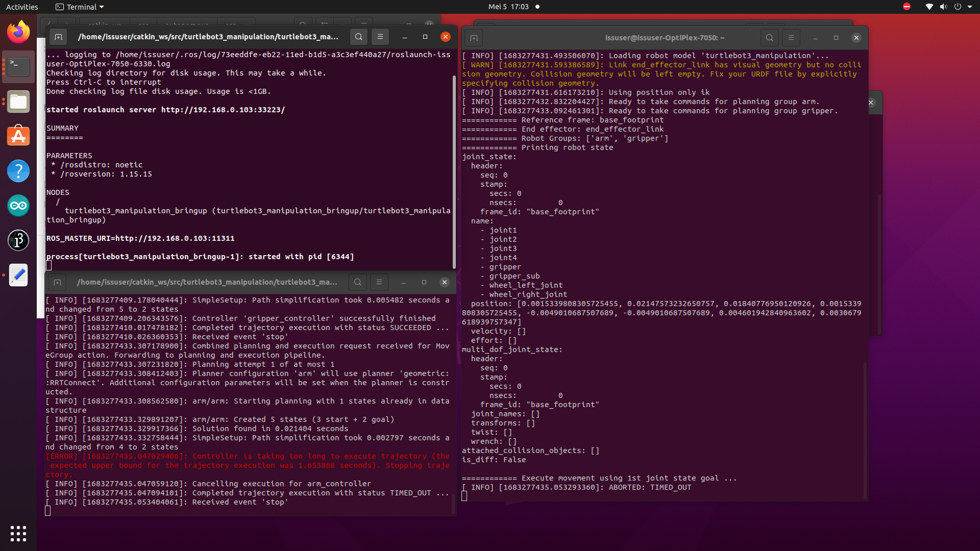Click the volume icon in system tray
The width and height of the screenshot is (980, 551).
[943, 7]
